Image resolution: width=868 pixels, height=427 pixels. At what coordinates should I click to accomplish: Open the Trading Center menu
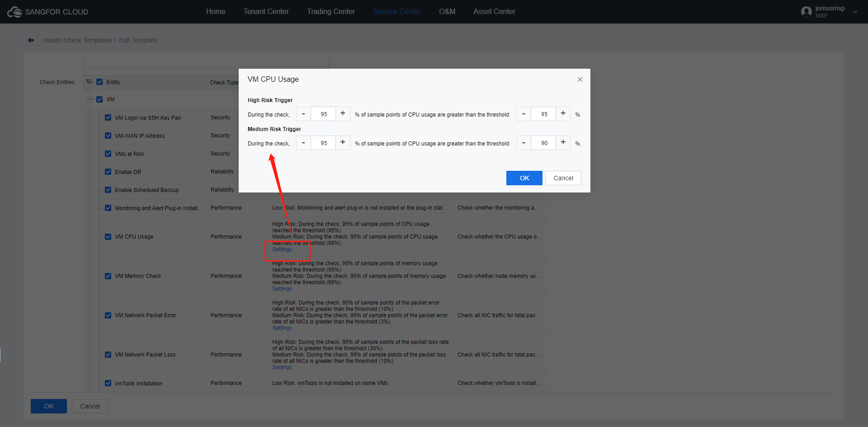(331, 12)
